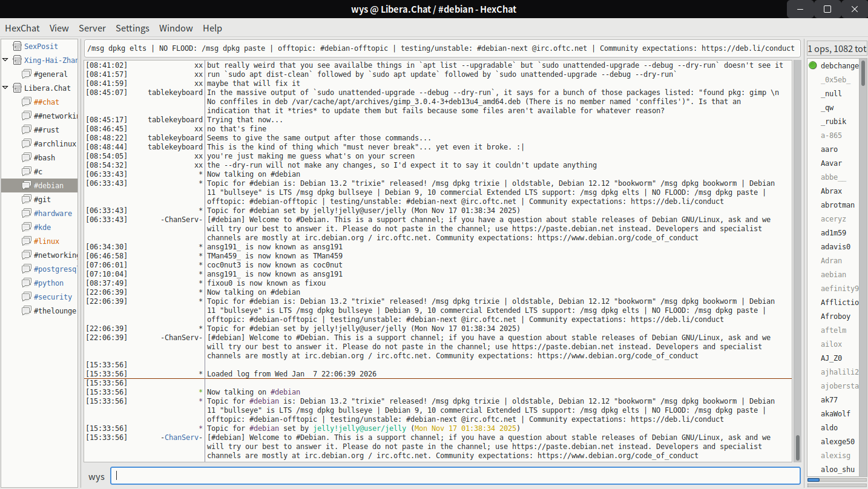Click the channel topic bar
Screen dimensions: 868x489
(442, 48)
